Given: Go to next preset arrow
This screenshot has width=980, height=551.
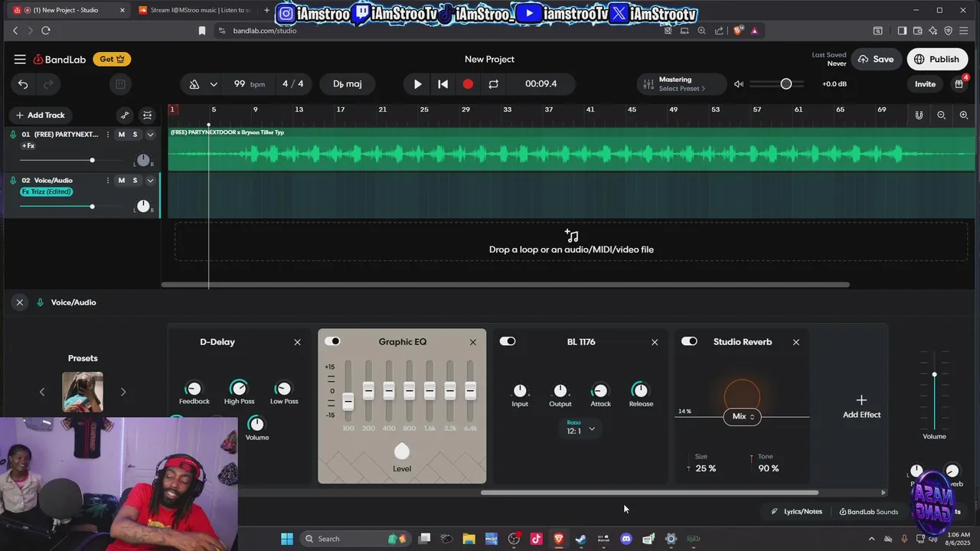Looking at the screenshot, I should point(123,392).
